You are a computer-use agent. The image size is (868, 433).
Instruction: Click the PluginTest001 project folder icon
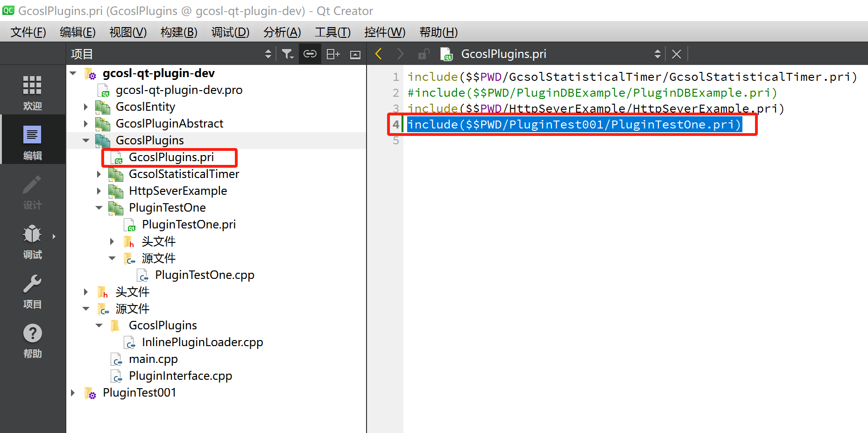tap(91, 393)
